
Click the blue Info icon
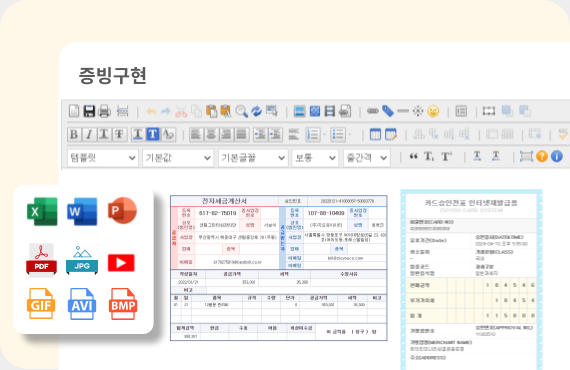(557, 157)
